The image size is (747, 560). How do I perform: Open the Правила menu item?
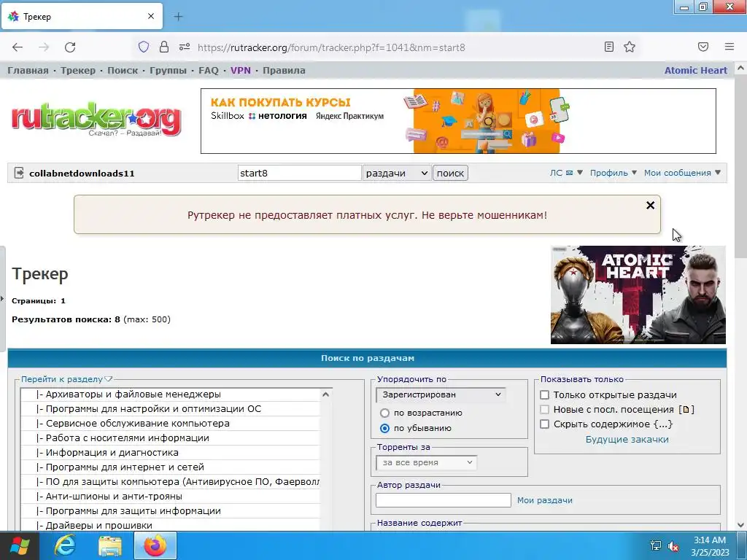click(284, 71)
